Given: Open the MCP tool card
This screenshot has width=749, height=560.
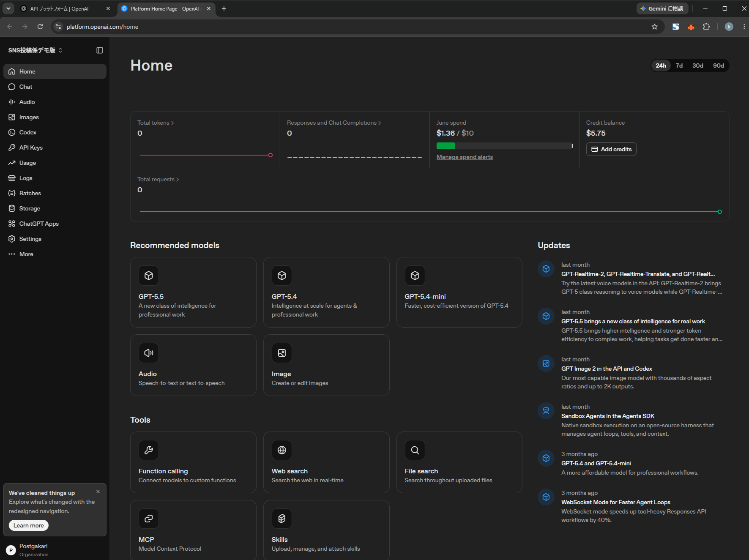Looking at the screenshot, I should click(193, 530).
